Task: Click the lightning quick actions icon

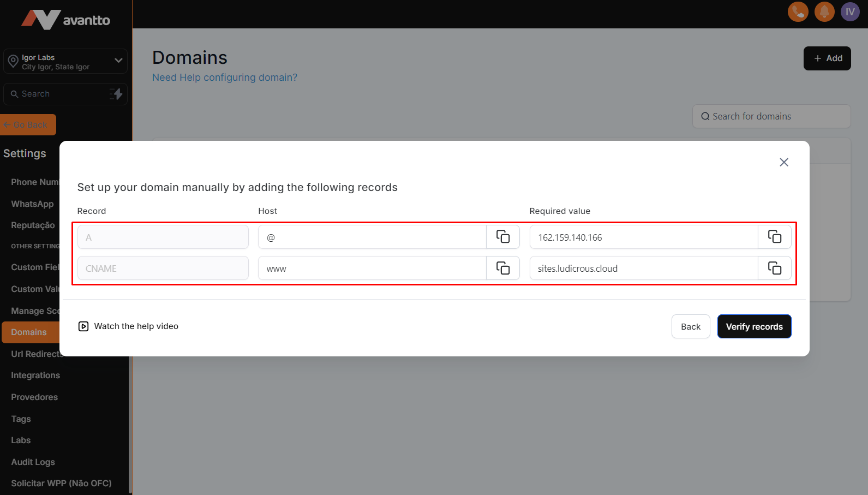Action: coord(116,94)
